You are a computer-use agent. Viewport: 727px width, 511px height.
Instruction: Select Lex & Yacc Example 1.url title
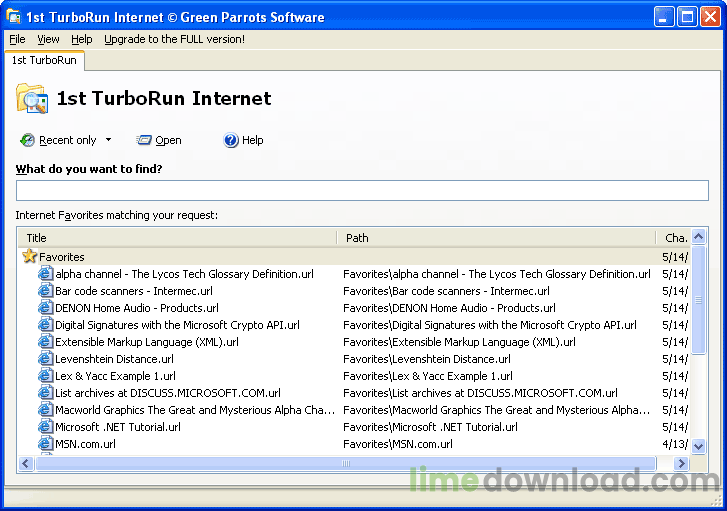point(115,376)
